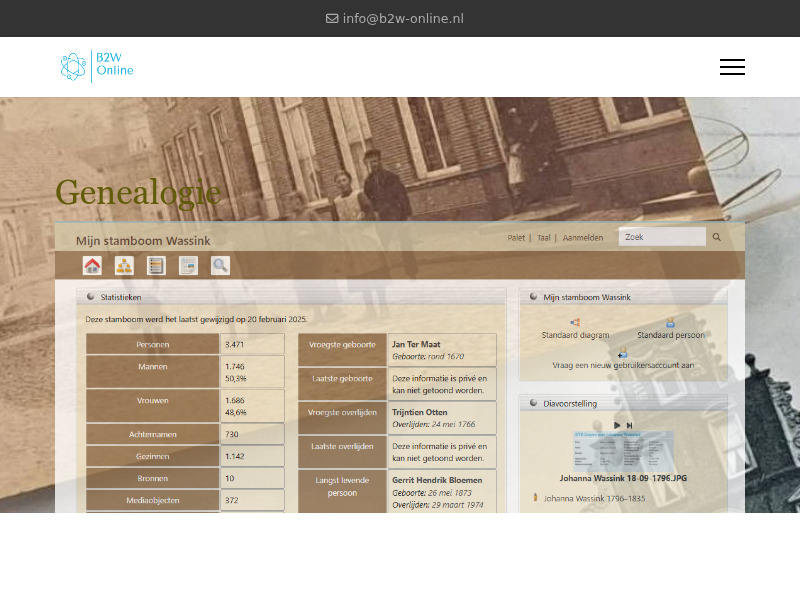Open the Search magnifier icon in the toolbar

point(220,266)
